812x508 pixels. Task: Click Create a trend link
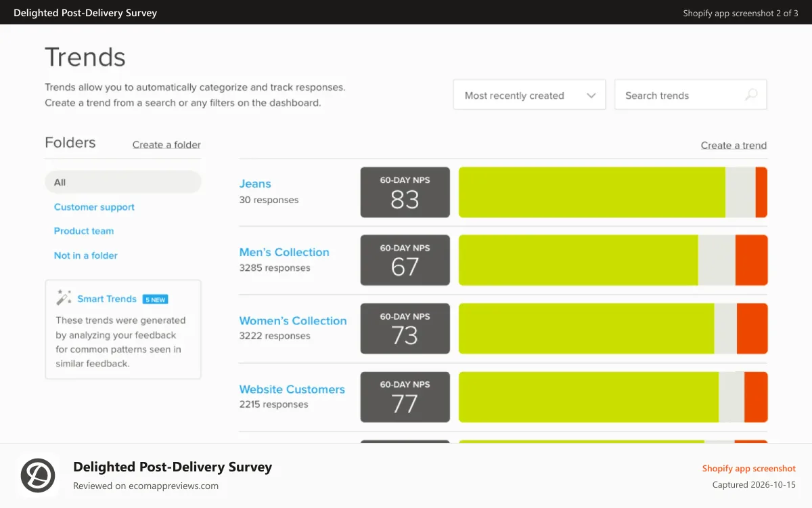tap(734, 145)
